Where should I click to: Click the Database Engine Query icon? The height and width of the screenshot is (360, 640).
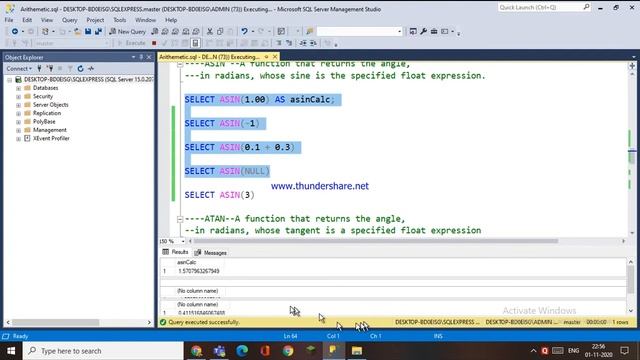pyautogui.click(x=154, y=31)
